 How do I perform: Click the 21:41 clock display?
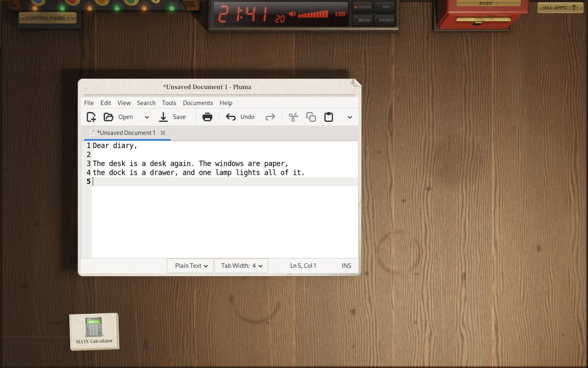pos(244,15)
